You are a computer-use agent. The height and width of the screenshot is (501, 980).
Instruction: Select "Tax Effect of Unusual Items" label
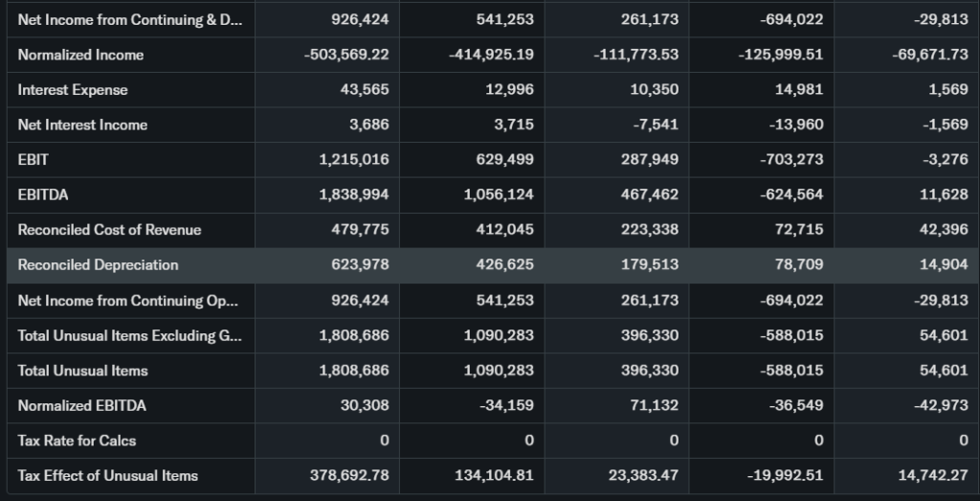coord(107,475)
